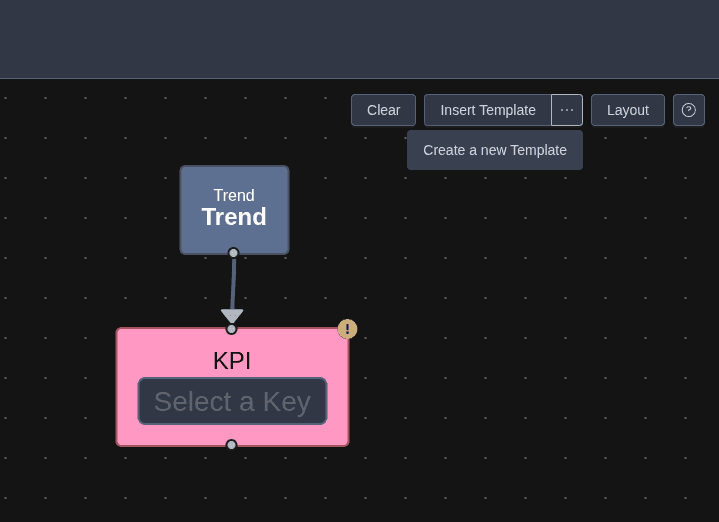
Task: Click the KPI title on the pink node
Action: click(x=232, y=360)
